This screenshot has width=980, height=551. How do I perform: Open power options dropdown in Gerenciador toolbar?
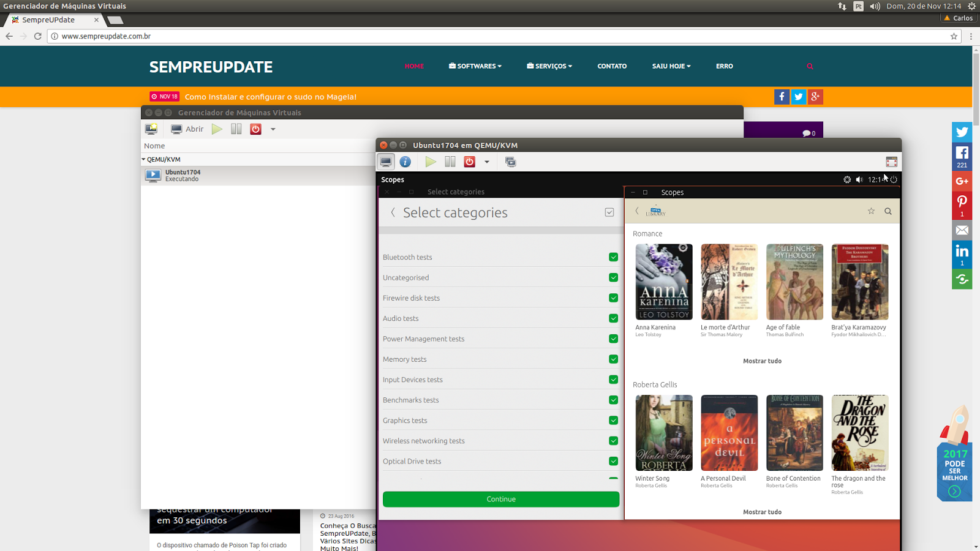(x=273, y=129)
